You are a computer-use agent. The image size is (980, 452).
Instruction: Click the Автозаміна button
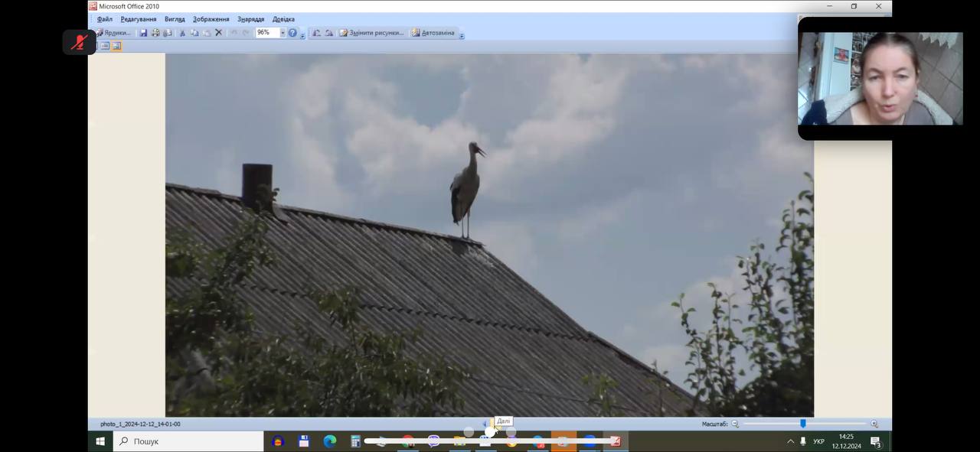click(432, 33)
